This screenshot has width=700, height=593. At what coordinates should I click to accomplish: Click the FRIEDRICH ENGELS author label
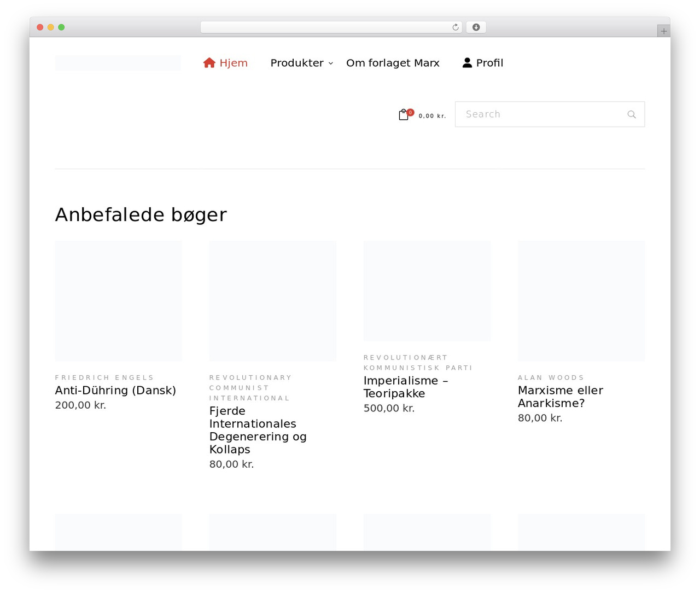pos(104,377)
